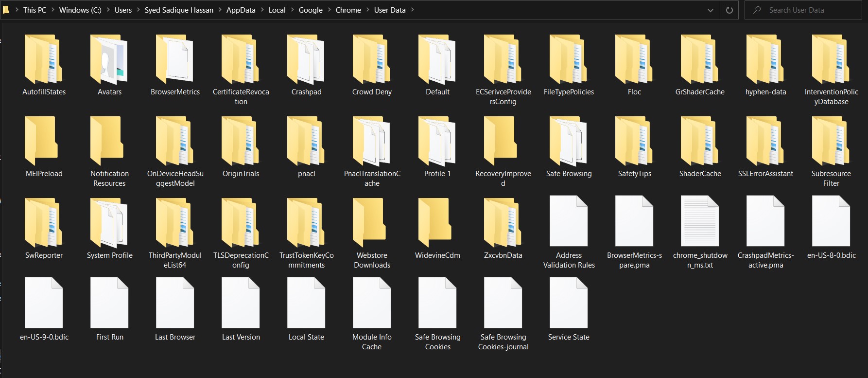The width and height of the screenshot is (868, 378).
Task: Select the WidevineCdm folder
Action: [x=437, y=224]
